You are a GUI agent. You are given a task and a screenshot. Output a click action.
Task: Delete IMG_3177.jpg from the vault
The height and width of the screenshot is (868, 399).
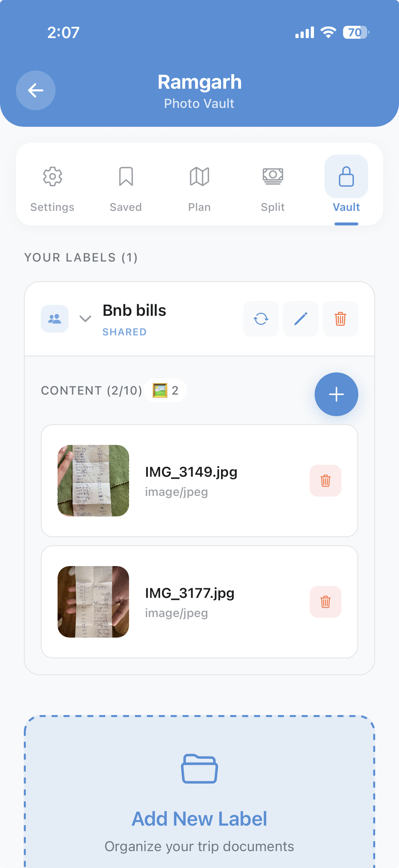[x=325, y=602]
